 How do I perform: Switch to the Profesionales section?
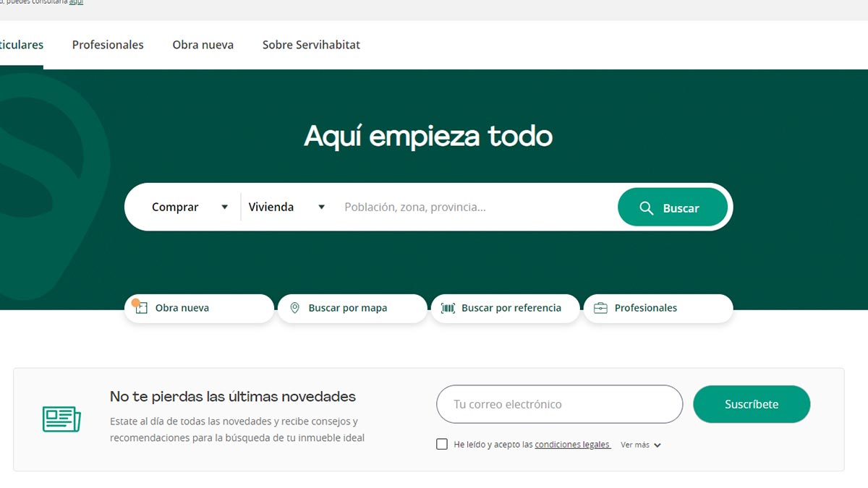(107, 45)
